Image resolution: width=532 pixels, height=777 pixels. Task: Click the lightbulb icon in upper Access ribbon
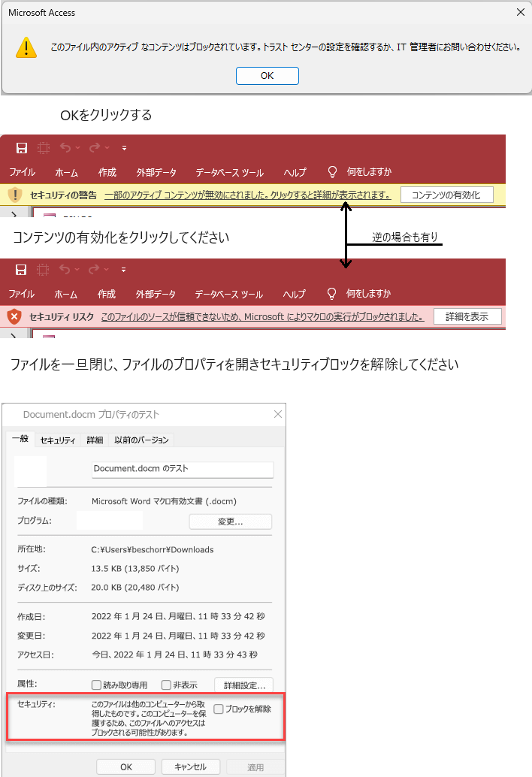[332, 172]
